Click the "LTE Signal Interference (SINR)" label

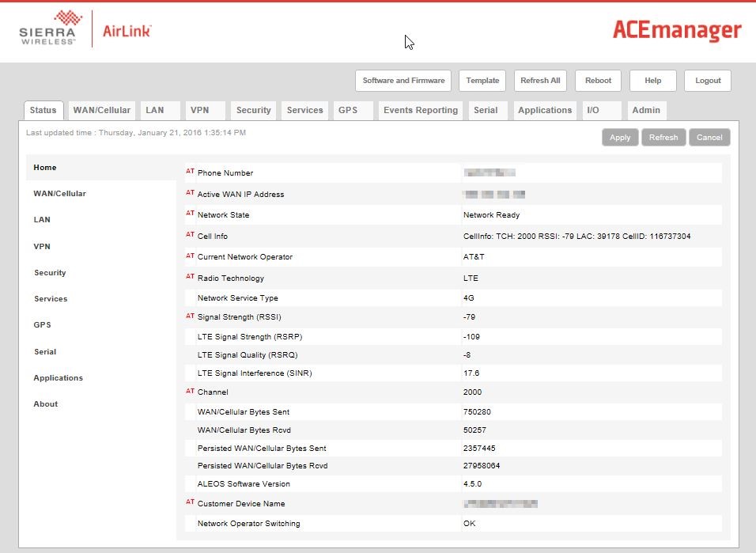point(255,373)
